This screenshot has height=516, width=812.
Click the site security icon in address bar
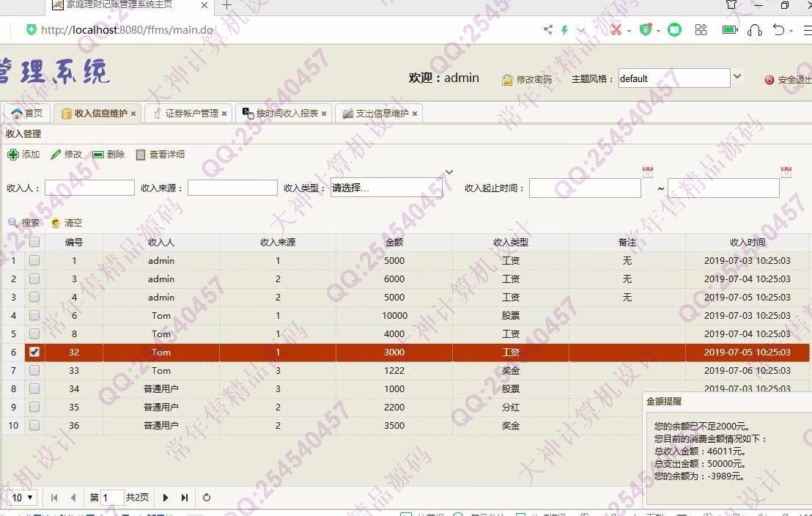coord(31,29)
